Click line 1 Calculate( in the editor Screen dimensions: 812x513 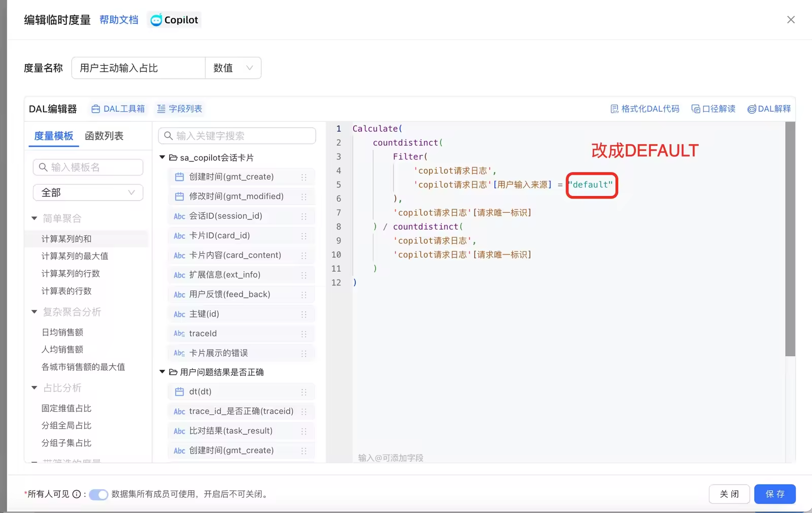click(x=377, y=129)
